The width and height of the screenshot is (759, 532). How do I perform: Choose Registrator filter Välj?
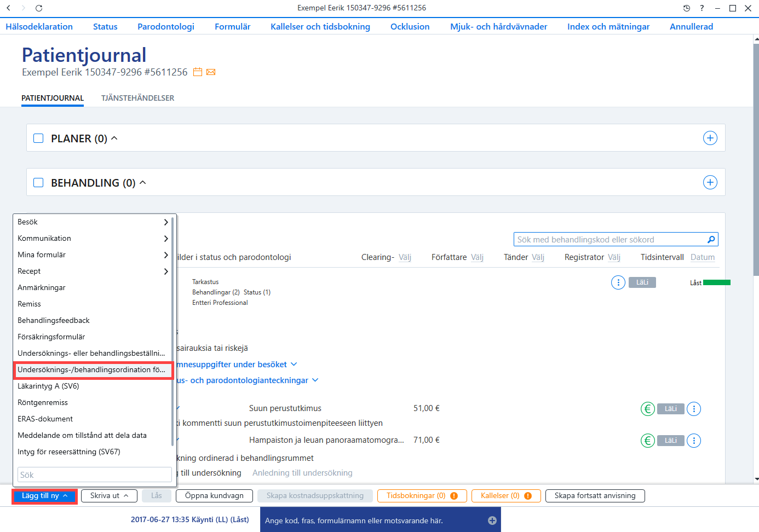point(614,257)
